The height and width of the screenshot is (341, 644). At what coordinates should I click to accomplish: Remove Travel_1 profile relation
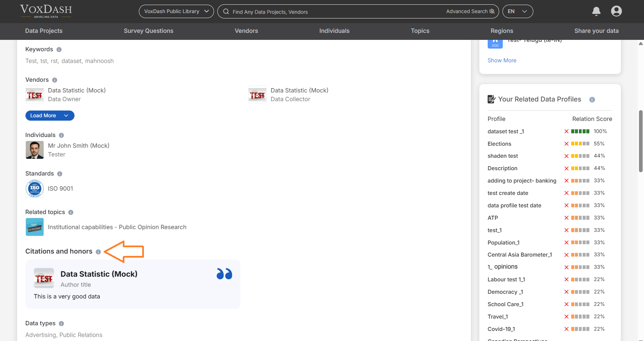[x=567, y=317]
